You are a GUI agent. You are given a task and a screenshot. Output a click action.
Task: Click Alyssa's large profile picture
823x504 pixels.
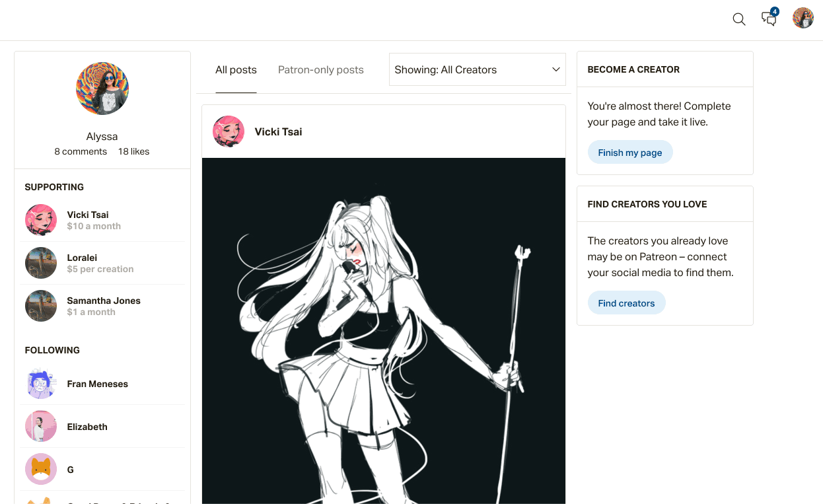(x=102, y=89)
